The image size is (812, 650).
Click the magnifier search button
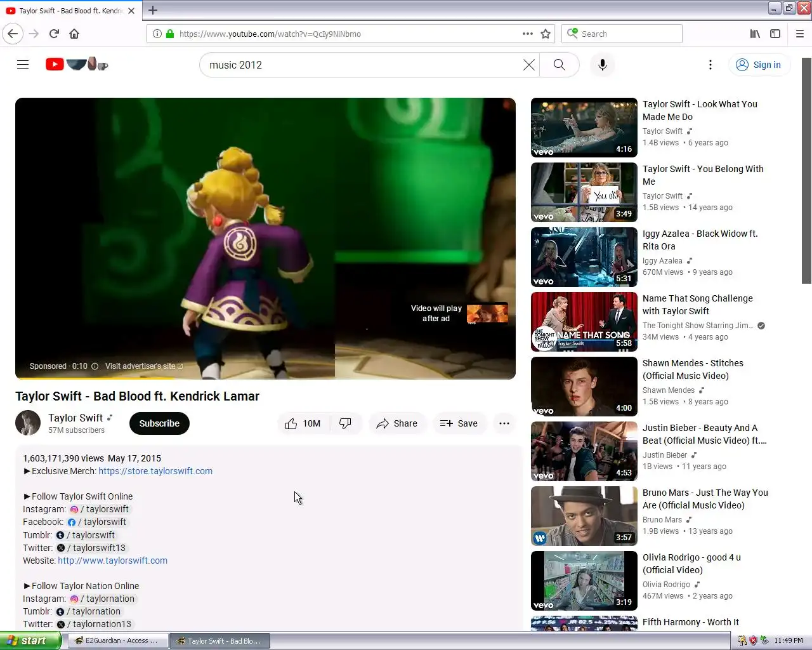pyautogui.click(x=559, y=65)
